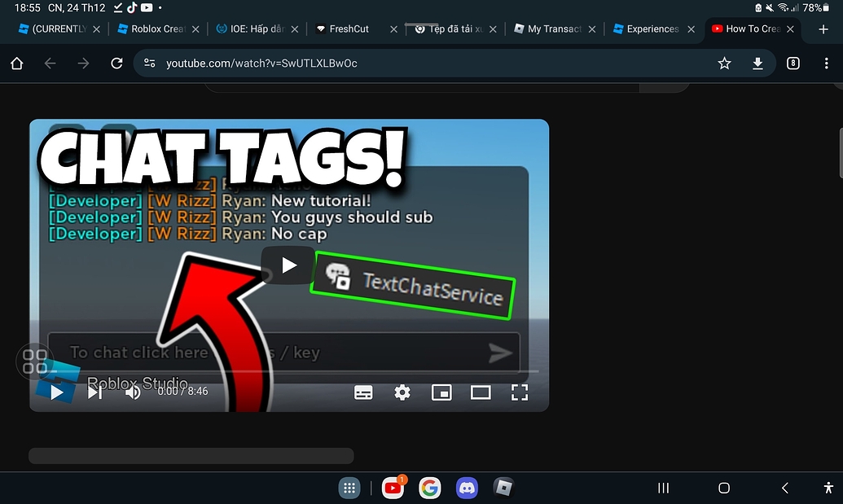This screenshot has width=843, height=504.
Task: Open Discord from the taskbar
Action: [467, 488]
